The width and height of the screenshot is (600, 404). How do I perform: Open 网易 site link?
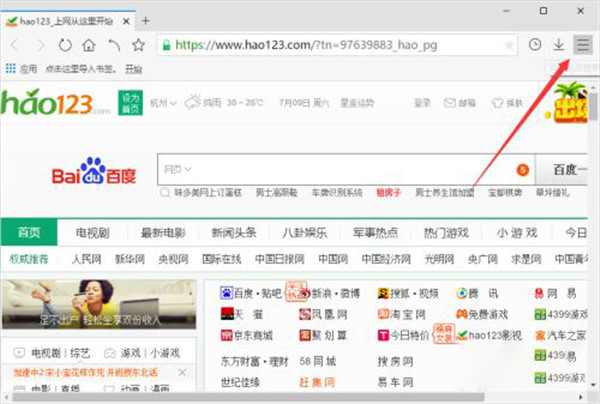pyautogui.click(x=555, y=293)
